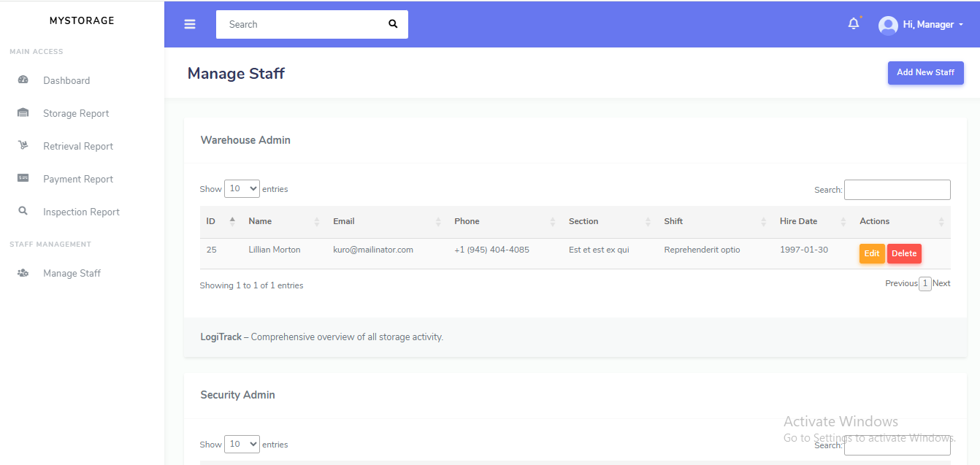
Task: Click the Inspection Report magnifier icon
Action: [23, 212]
